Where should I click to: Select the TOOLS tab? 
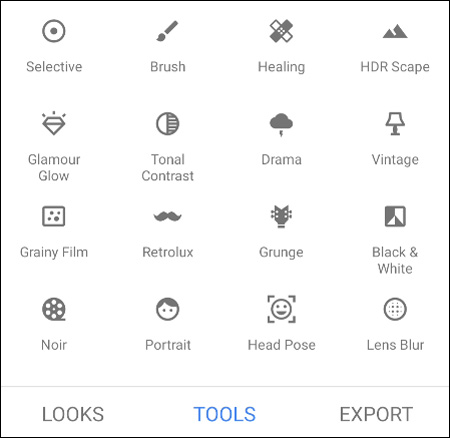pyautogui.click(x=224, y=414)
